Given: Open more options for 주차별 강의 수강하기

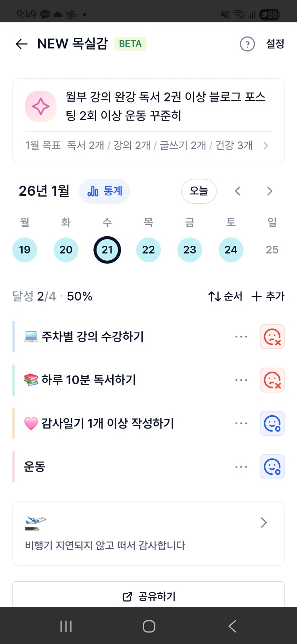Looking at the screenshot, I should [x=241, y=337].
